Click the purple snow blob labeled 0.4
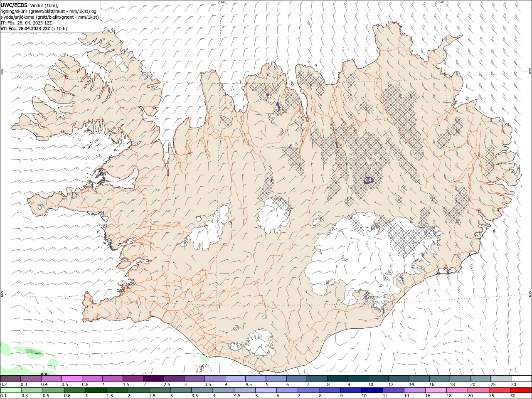This screenshot has height=399, width=532. pos(368,180)
